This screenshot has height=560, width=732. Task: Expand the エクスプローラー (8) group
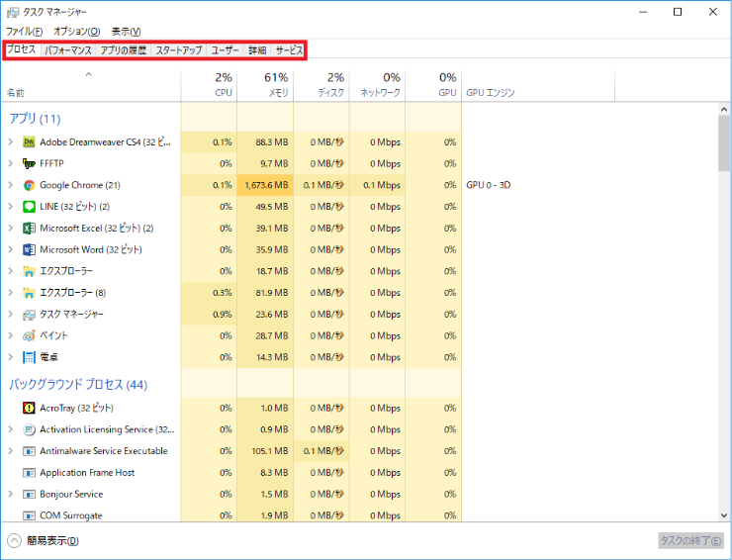(10, 293)
